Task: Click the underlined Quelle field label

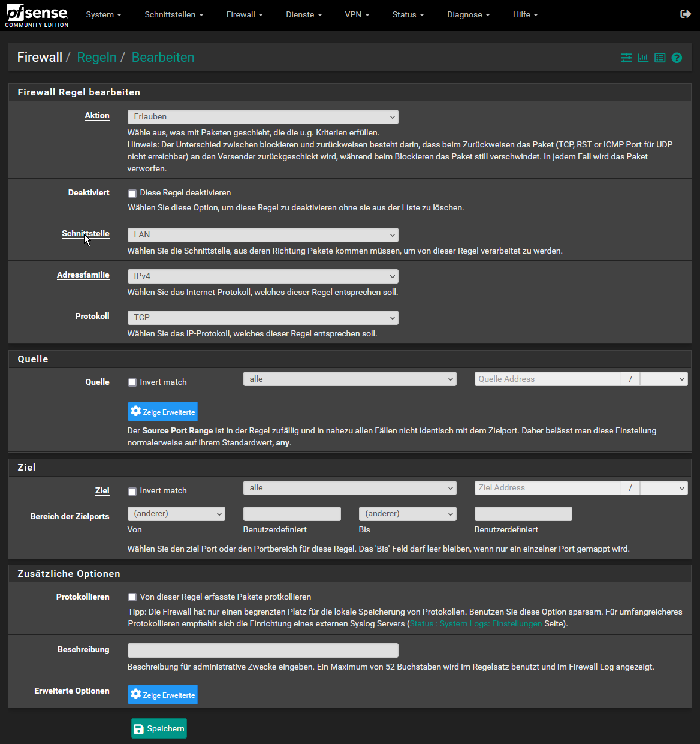Action: click(97, 382)
